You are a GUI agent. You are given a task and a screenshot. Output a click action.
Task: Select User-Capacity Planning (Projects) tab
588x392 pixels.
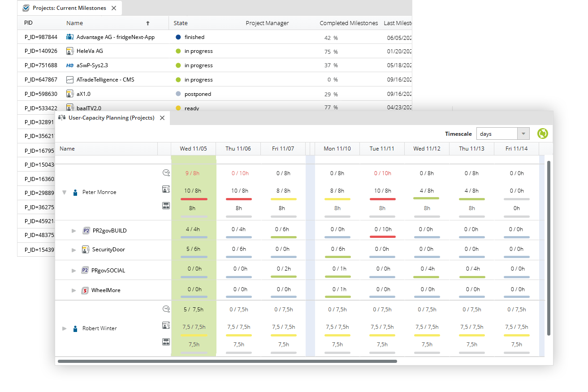click(x=111, y=118)
